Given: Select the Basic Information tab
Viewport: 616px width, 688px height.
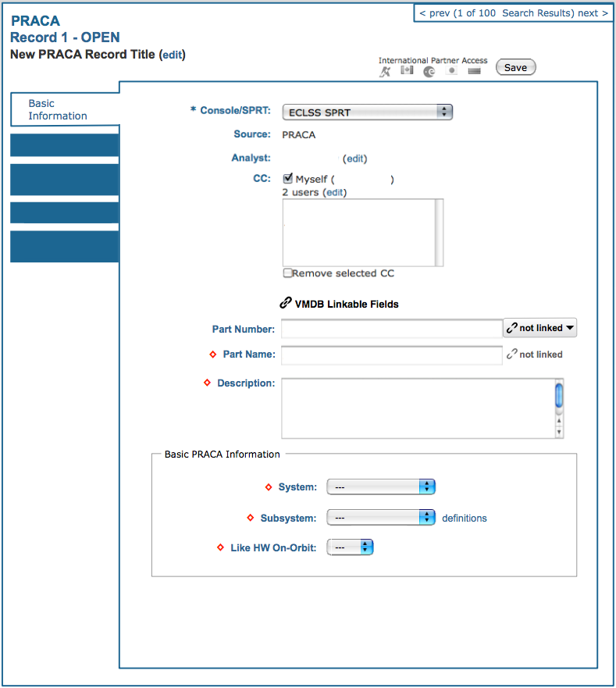Looking at the screenshot, I should click(65, 109).
